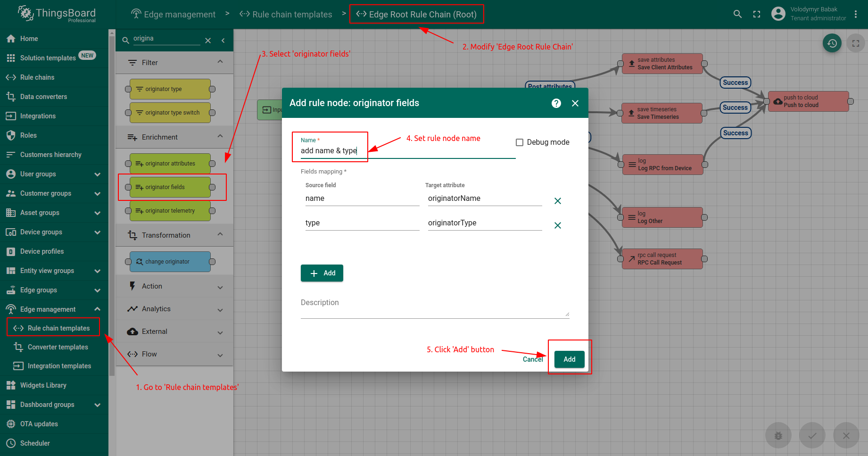This screenshot has width=868, height=456.
Task: Open help icon in Add rule node dialog
Action: 556,103
